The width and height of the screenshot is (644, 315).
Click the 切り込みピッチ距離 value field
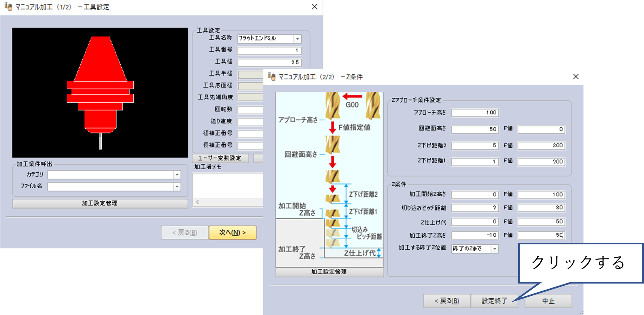[475, 208]
